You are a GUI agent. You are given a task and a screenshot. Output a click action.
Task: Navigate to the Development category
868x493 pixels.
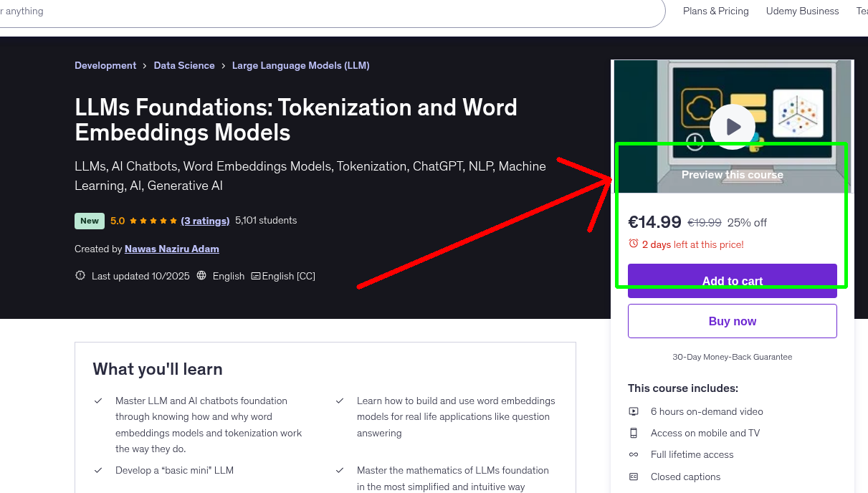click(105, 65)
